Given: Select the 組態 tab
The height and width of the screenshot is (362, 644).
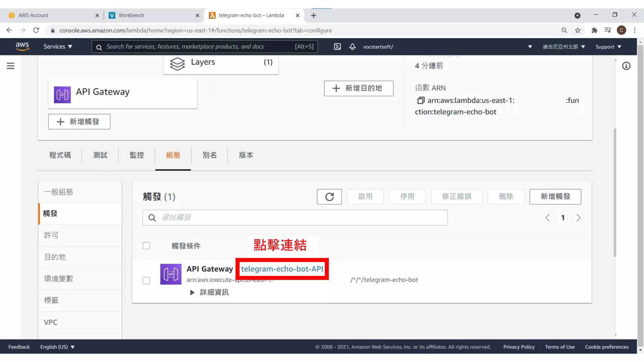Looking at the screenshot, I should [x=173, y=155].
